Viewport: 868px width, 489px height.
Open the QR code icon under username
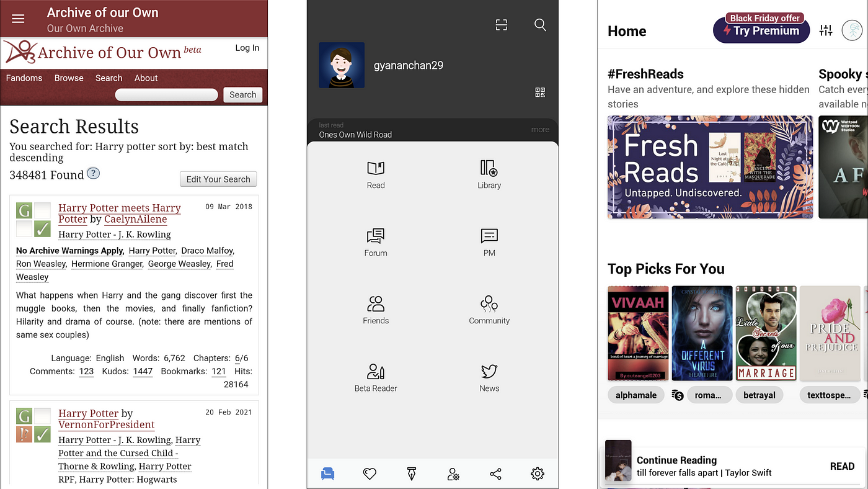(x=540, y=92)
